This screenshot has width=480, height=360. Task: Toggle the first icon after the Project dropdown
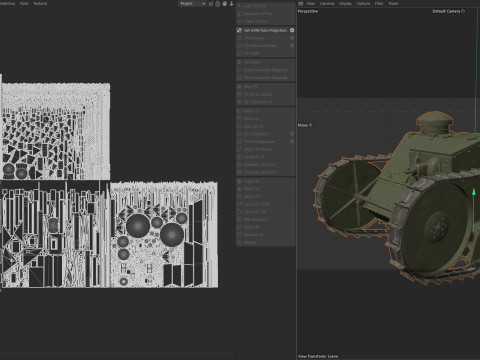211,4
